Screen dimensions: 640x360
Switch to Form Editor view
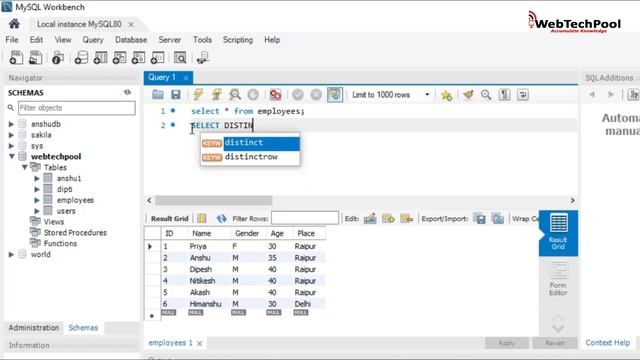point(558,278)
